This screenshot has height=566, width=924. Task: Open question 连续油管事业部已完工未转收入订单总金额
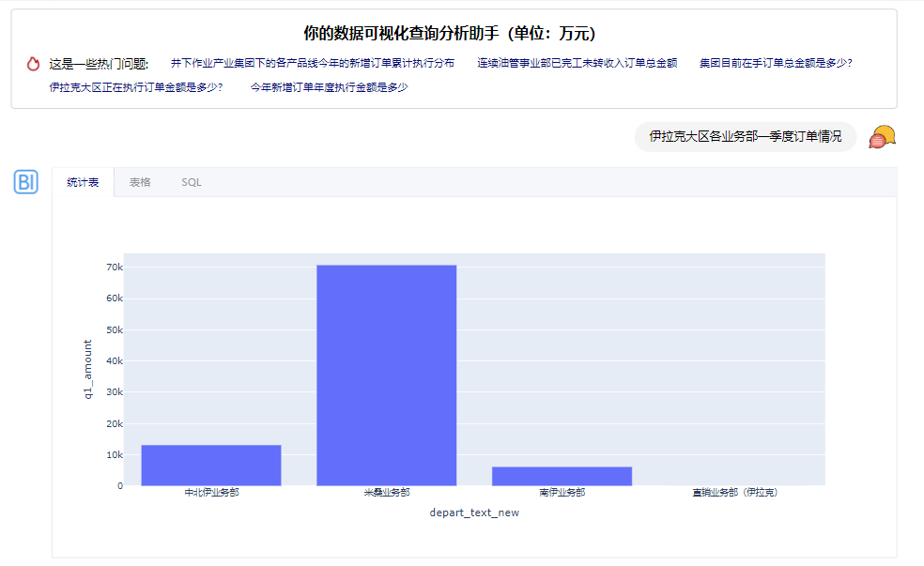point(577,63)
